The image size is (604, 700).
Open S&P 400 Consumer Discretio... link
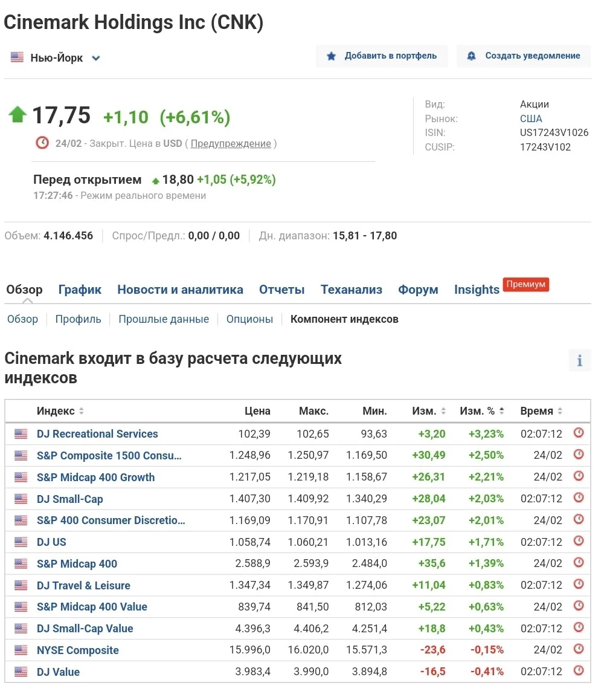(111, 520)
